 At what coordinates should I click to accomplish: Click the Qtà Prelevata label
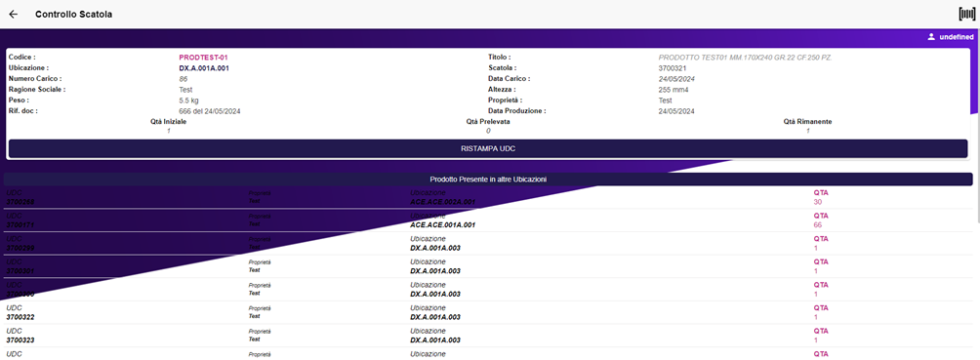click(x=488, y=121)
